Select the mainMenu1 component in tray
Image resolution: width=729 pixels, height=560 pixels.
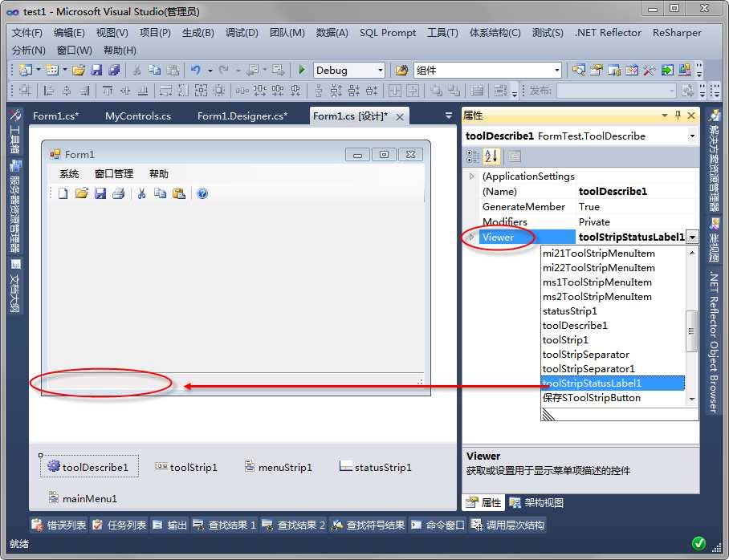pos(83,498)
